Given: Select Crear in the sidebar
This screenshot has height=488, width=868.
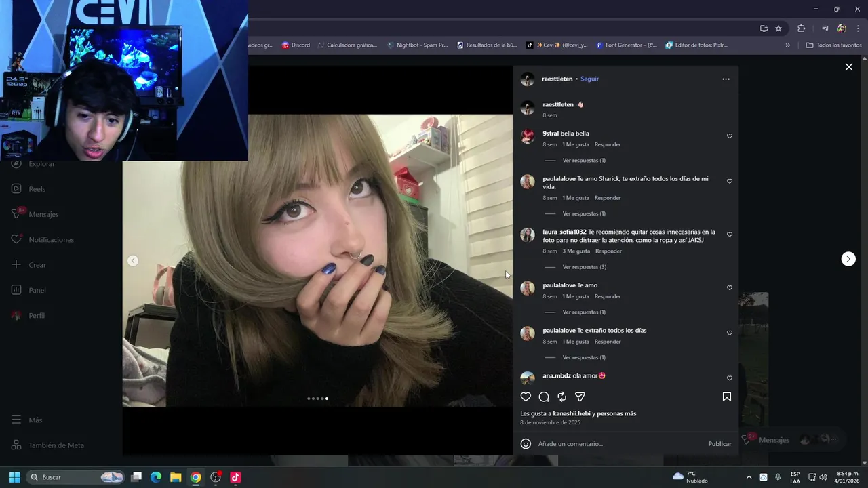Looking at the screenshot, I should point(28,265).
